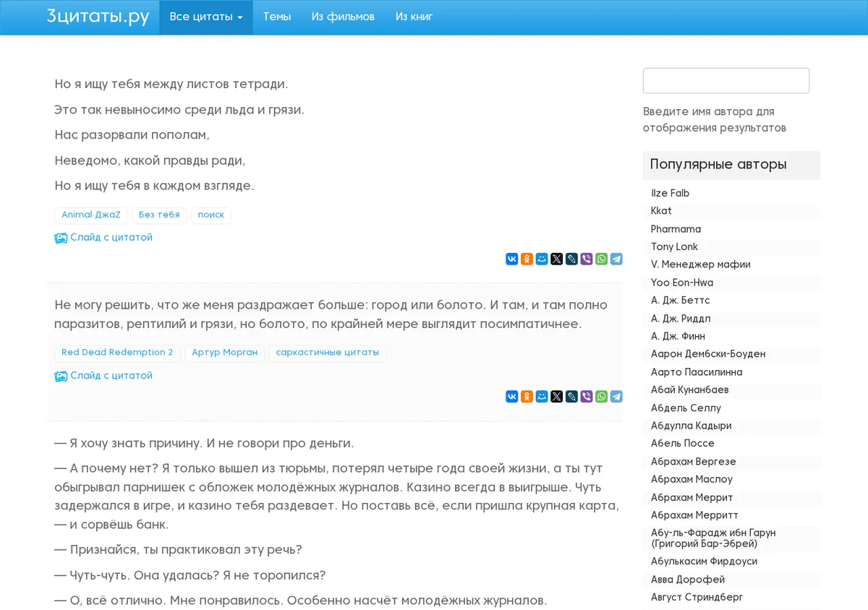Open the Animal ДжаZ tag
Viewport: 868px width, 610px height.
(x=91, y=215)
